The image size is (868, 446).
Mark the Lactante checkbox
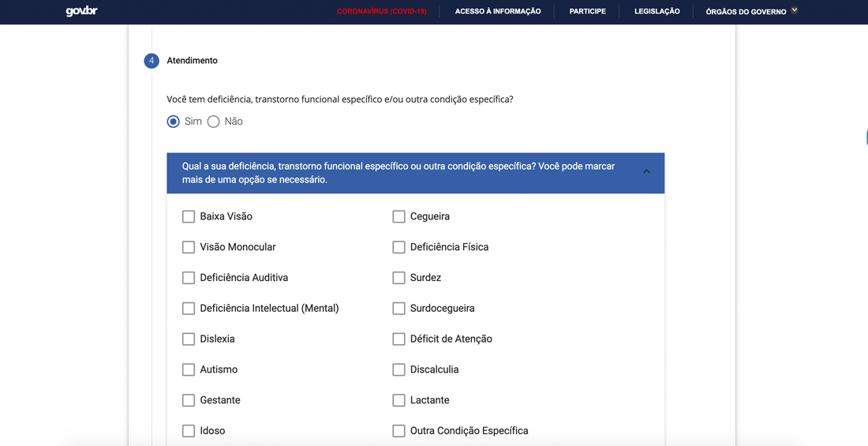point(398,400)
